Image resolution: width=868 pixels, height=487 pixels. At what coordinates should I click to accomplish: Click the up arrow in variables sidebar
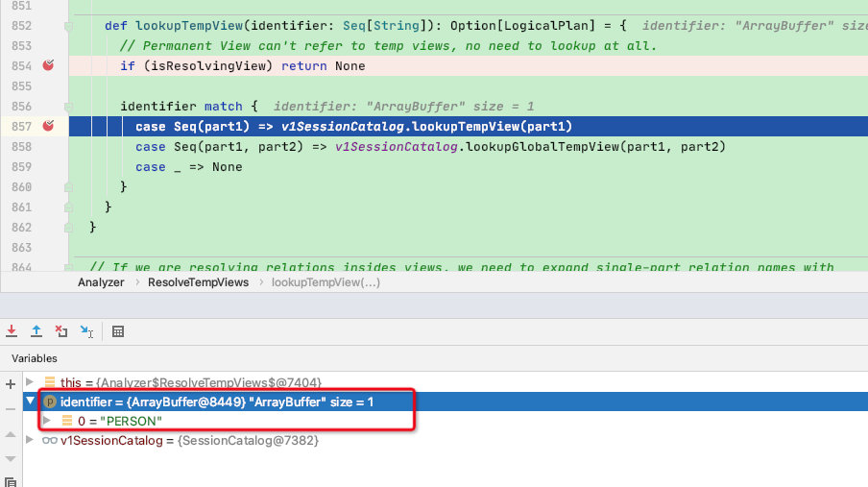pyautogui.click(x=11, y=435)
